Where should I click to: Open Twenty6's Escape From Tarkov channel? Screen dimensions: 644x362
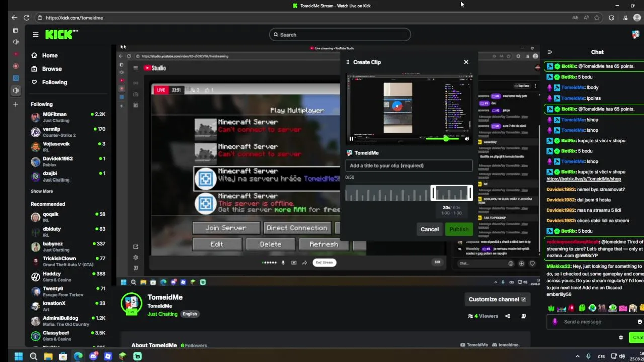[x=68, y=292]
